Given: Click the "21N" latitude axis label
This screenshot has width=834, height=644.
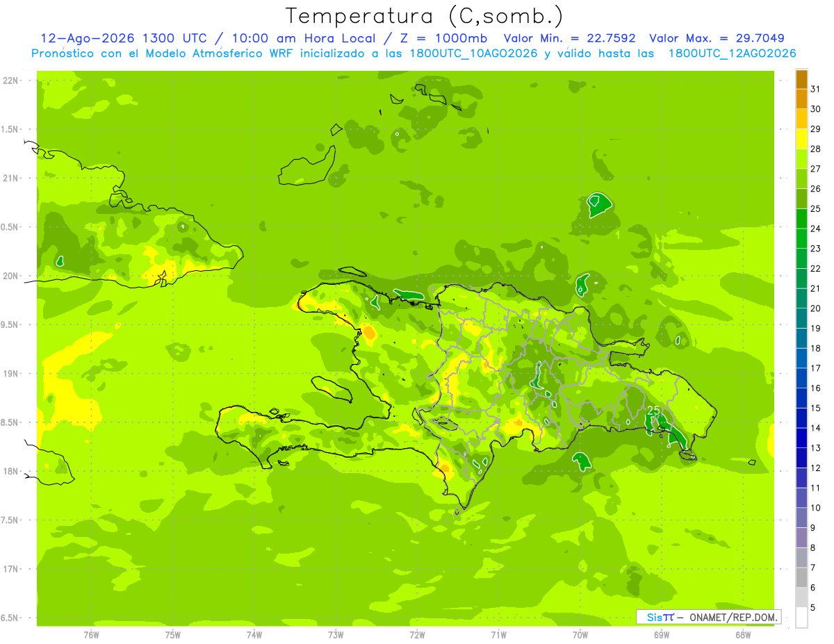Looking at the screenshot, I should pos(12,178).
